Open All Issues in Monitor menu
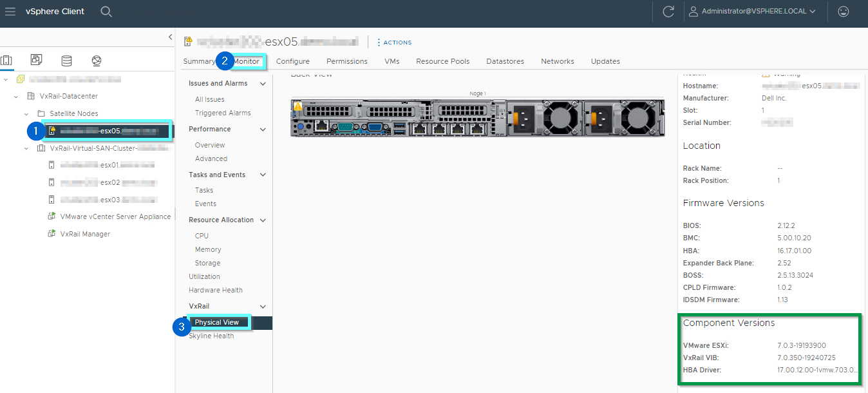Viewport: 868px width, 393px height. (x=210, y=99)
